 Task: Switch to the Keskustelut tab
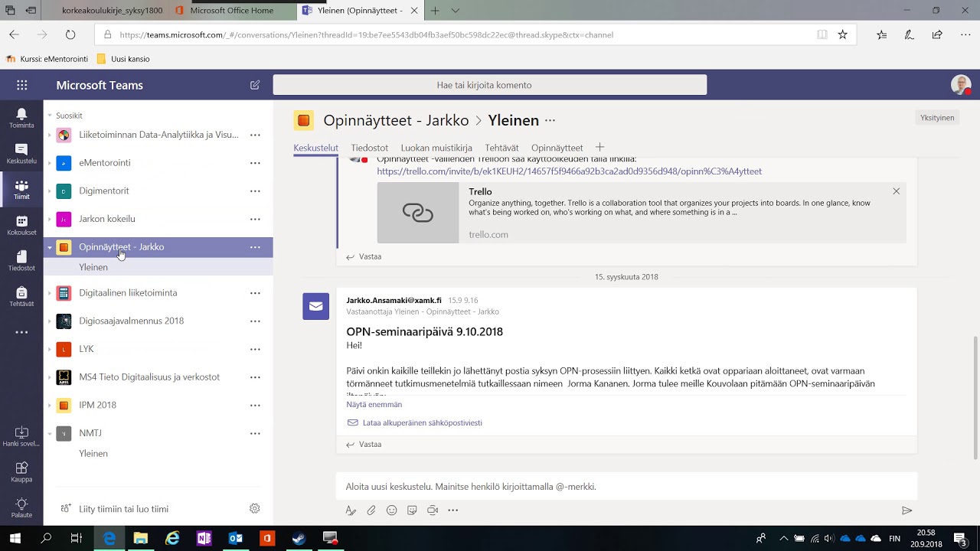(315, 148)
